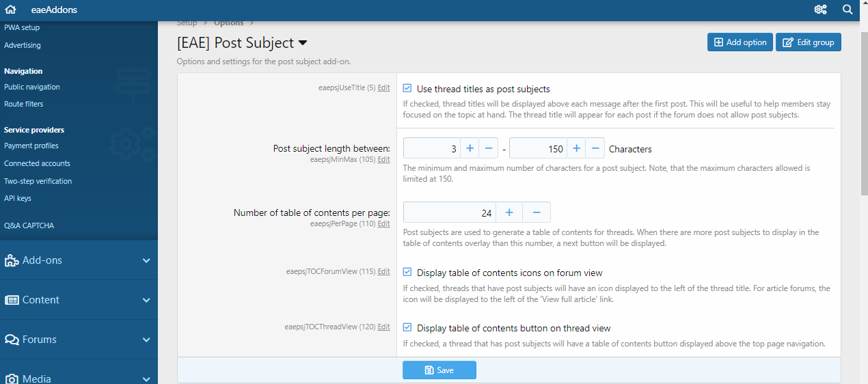This screenshot has height=384, width=868.
Task: Increase minimum post subject length with plus
Action: click(470, 149)
